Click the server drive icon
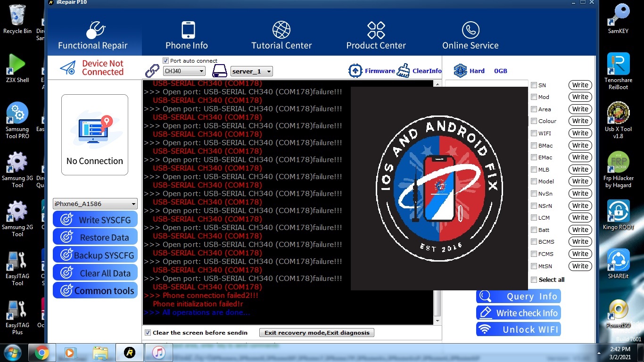Viewport: 644px width, 362px height. coord(220,71)
